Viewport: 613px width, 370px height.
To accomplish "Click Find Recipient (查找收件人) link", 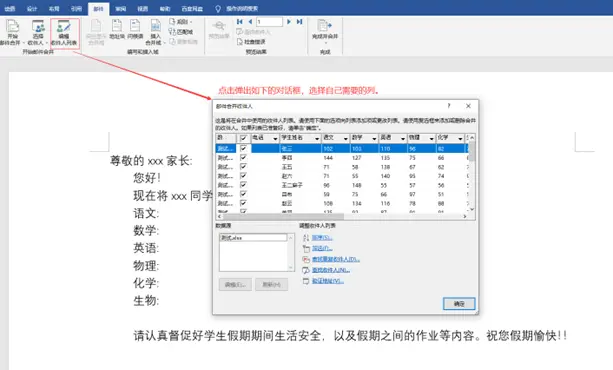I will pyautogui.click(x=330, y=270).
